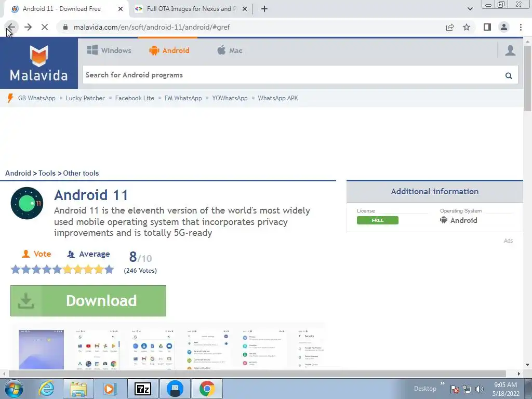Screen dimensions: 532x399
Task: Open the Chrome profile avatar
Action: click(504, 27)
